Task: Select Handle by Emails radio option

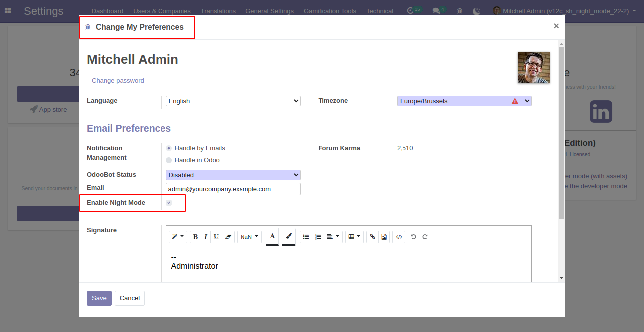Action: (169, 148)
